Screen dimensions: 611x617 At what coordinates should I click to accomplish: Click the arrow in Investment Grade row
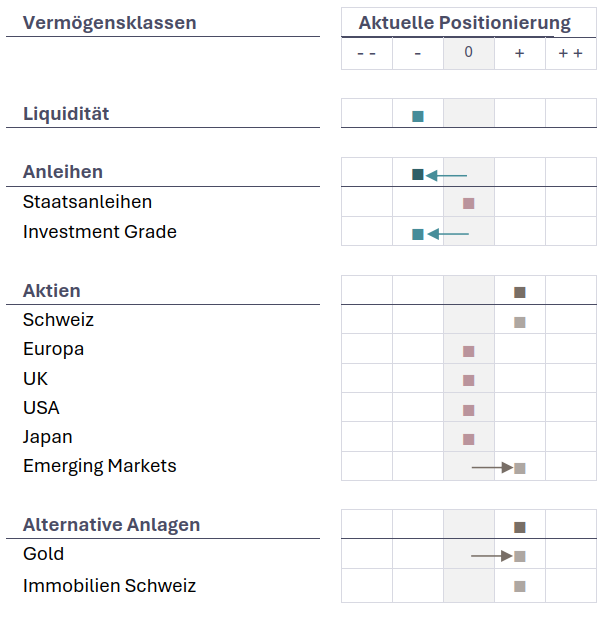[448, 234]
